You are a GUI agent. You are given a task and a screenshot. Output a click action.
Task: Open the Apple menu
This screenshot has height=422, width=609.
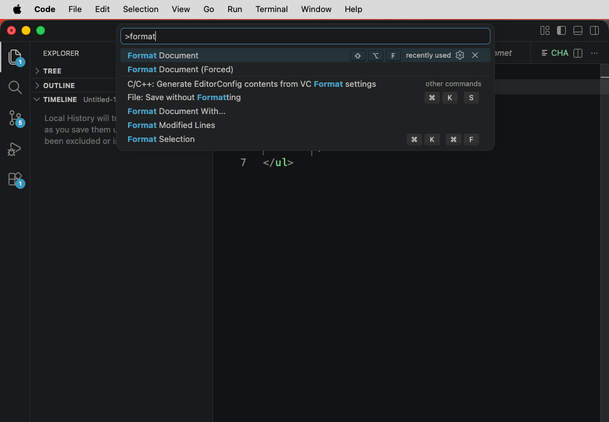[x=17, y=9]
